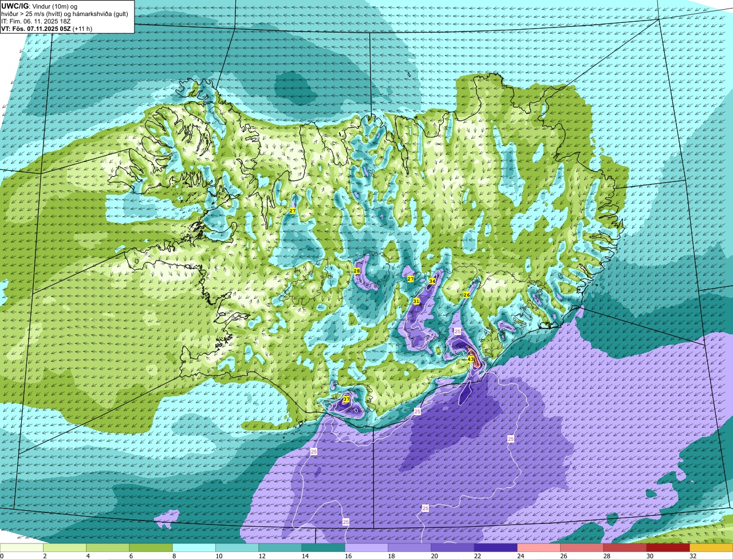Click the 22–24 m/s deep violet legend swatch
The height and width of the screenshot is (560, 733).
point(496,547)
